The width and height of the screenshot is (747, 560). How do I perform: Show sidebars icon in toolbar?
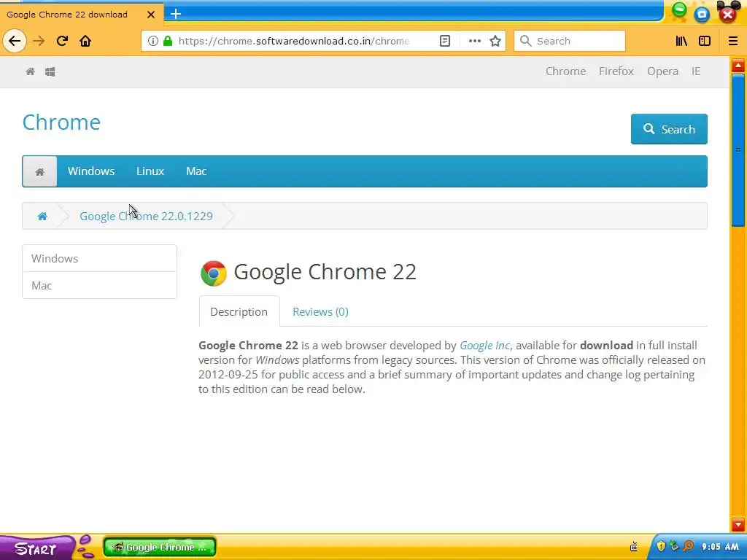tap(705, 41)
